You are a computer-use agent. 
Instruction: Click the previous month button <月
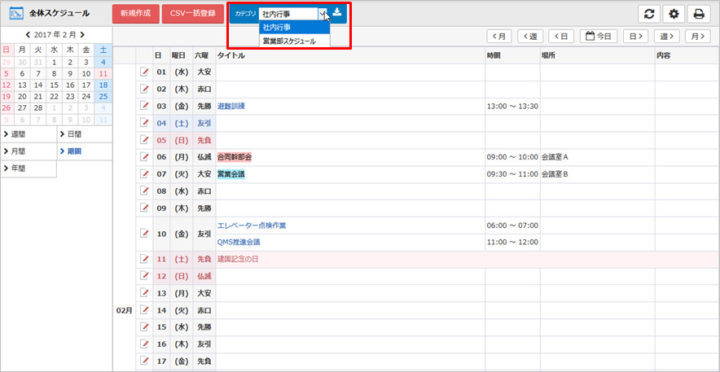[x=499, y=36]
